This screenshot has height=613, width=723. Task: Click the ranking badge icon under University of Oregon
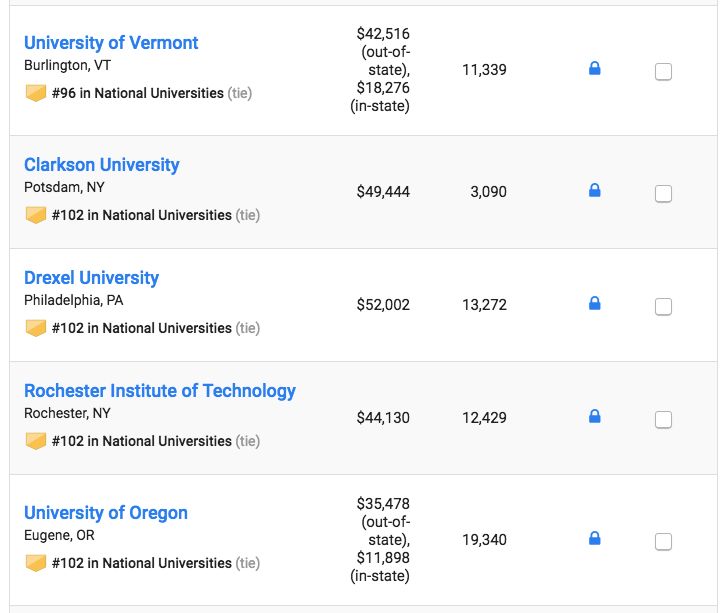36,563
